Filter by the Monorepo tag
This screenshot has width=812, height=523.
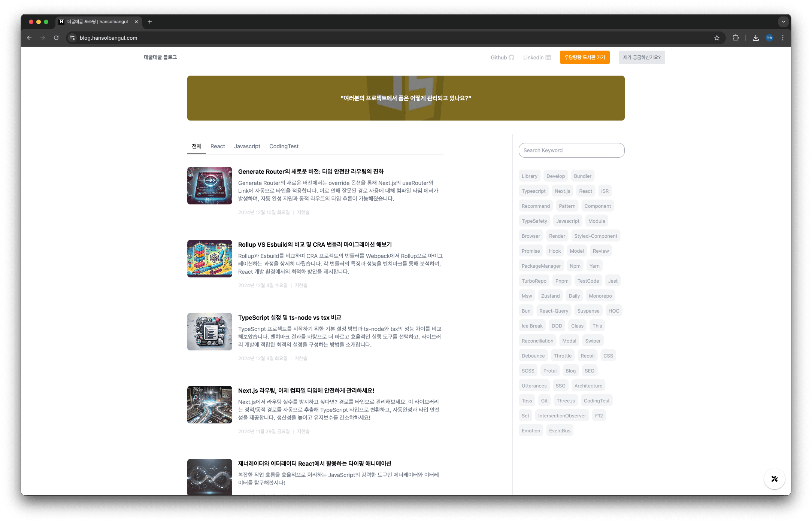[600, 296]
